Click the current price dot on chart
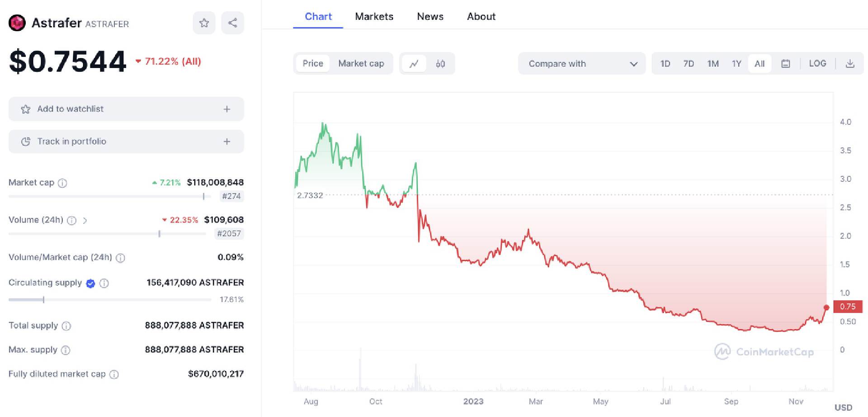The width and height of the screenshot is (868, 417). pyautogui.click(x=826, y=308)
